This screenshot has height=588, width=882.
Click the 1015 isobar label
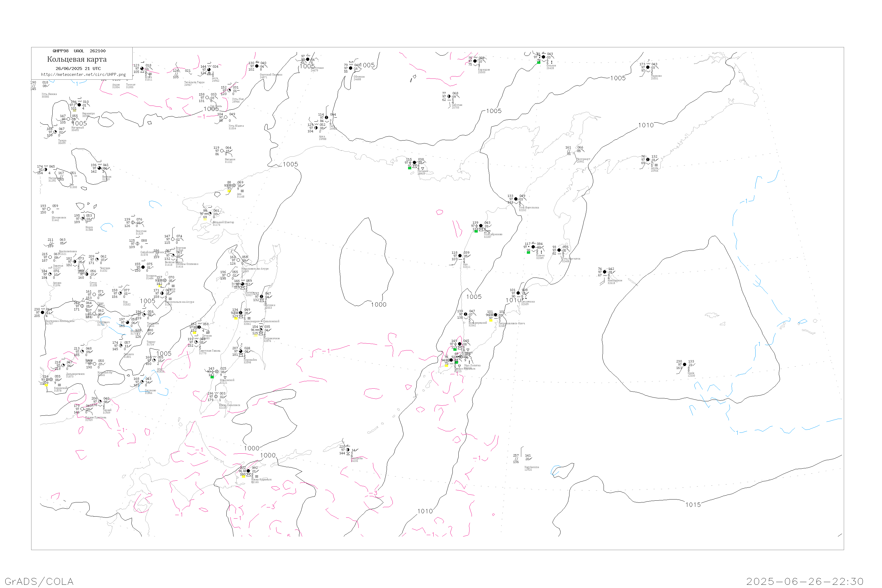[x=693, y=505]
